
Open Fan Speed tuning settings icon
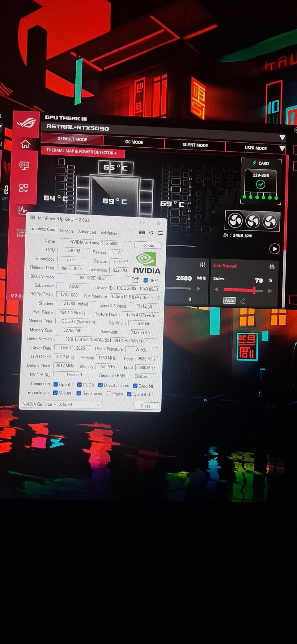pyautogui.click(x=272, y=266)
